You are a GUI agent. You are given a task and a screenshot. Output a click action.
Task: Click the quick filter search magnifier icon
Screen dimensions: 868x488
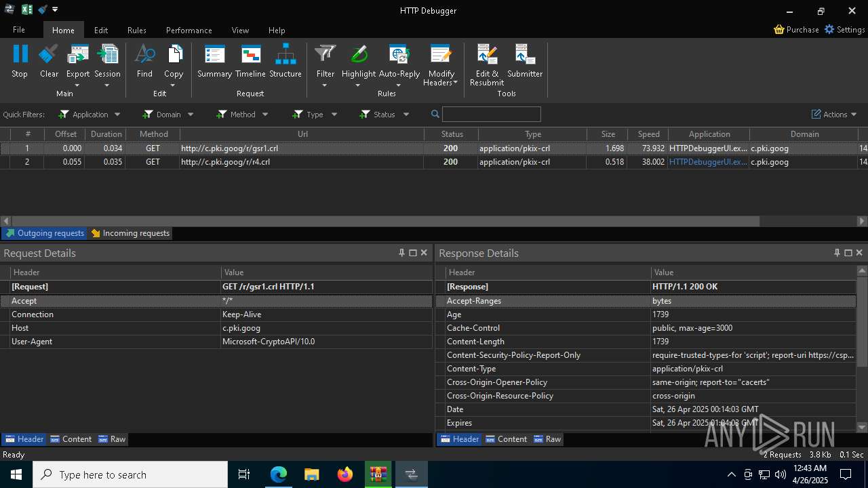coord(435,115)
